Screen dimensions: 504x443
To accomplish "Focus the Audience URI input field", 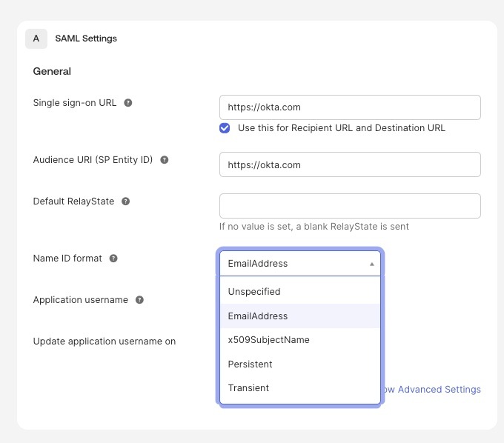I will [350, 164].
